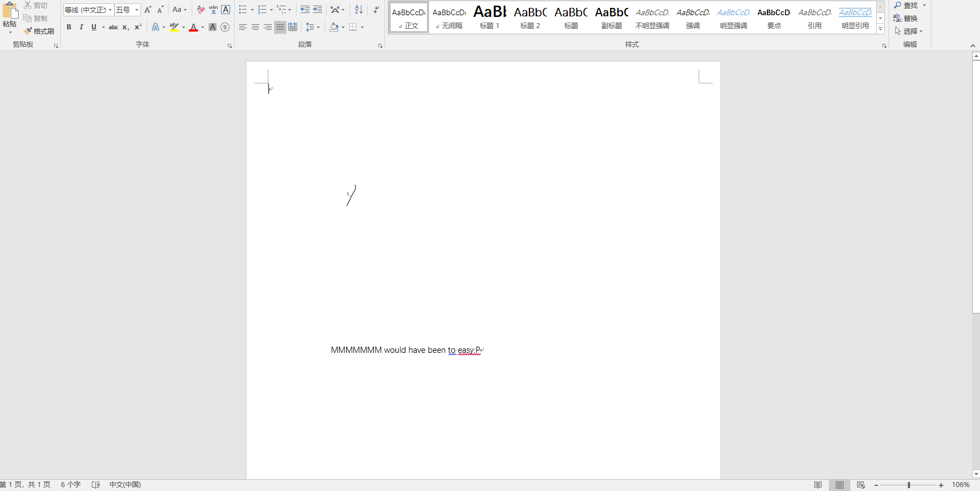Apply the 标题 1 heading style
Image resolution: width=980 pixels, height=491 pixels.
489,17
